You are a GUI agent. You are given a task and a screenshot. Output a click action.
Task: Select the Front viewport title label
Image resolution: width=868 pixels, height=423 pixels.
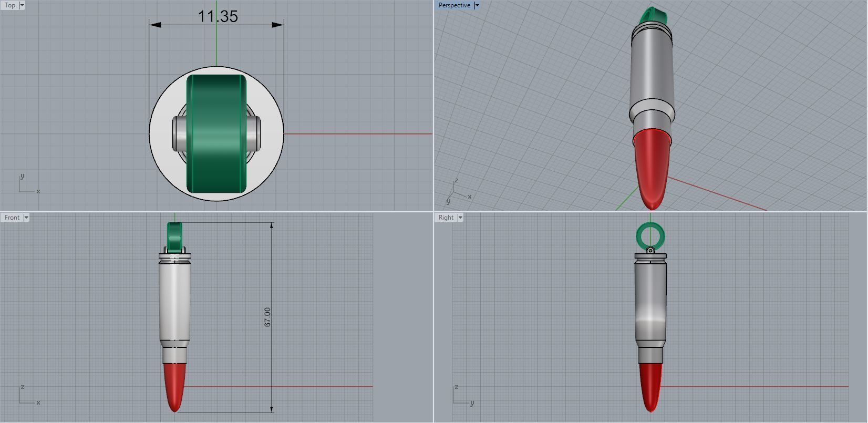(x=12, y=218)
